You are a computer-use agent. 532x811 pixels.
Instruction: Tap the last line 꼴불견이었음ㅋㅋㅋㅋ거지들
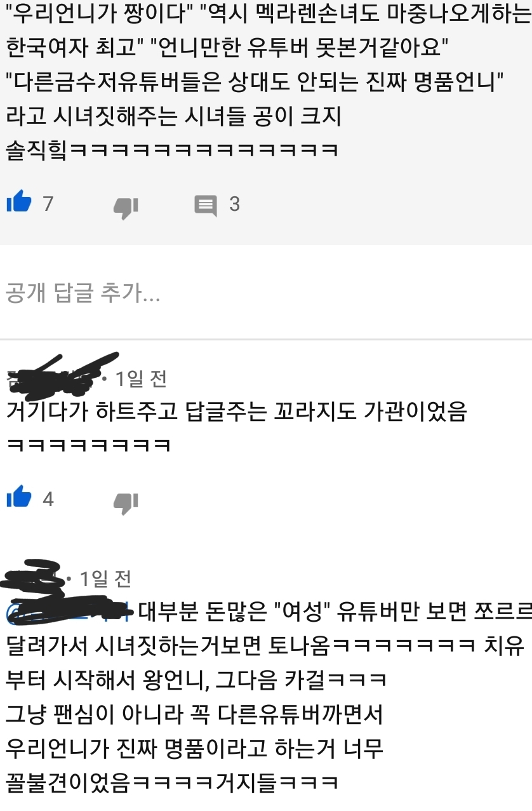pos(171,782)
